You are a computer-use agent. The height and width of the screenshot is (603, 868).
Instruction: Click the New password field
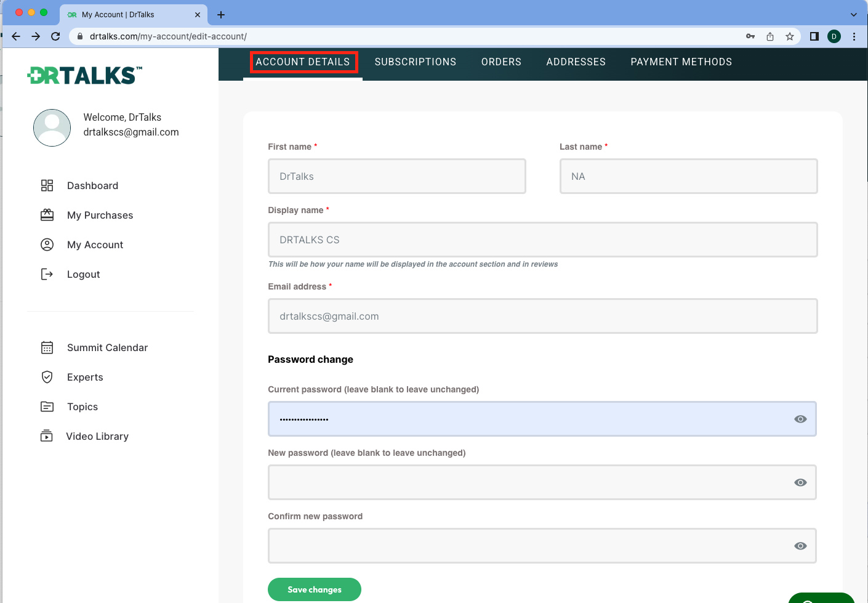(x=542, y=482)
